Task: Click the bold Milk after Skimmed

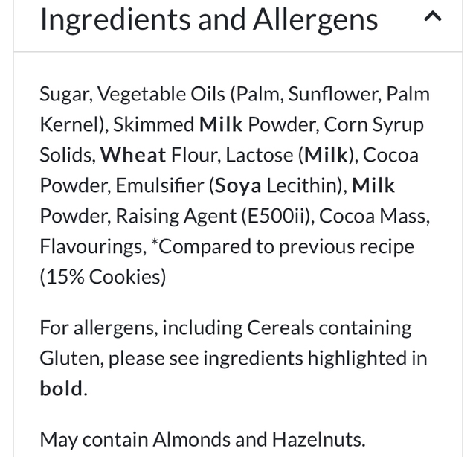Action: [x=221, y=124]
